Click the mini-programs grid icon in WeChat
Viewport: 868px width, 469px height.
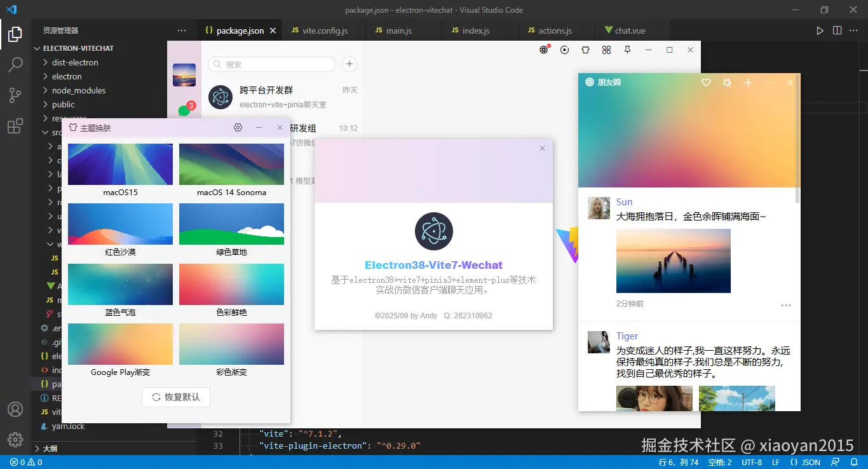pos(606,50)
